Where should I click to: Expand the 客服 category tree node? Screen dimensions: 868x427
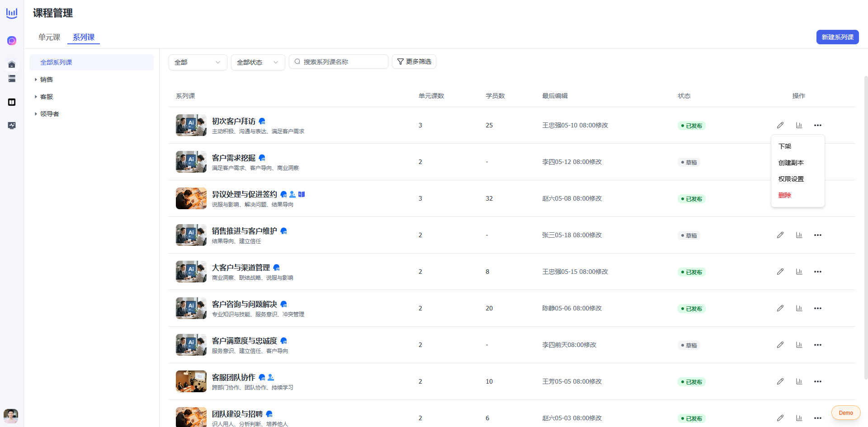pos(36,97)
